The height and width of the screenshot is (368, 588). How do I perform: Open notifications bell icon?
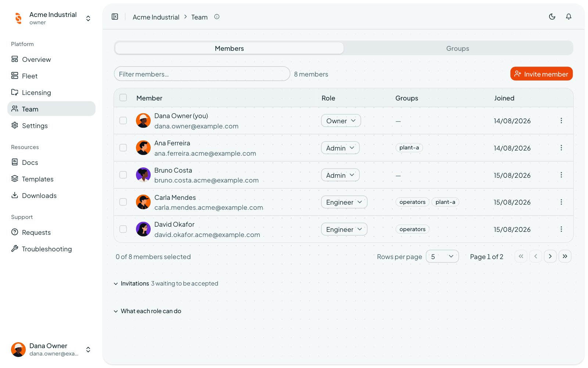(x=569, y=17)
